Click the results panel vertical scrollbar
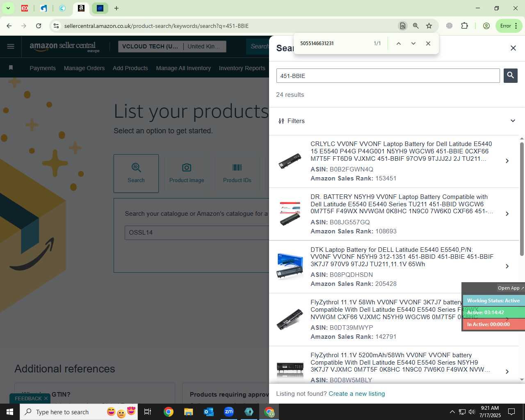The width and height of the screenshot is (525, 420). tap(522, 199)
